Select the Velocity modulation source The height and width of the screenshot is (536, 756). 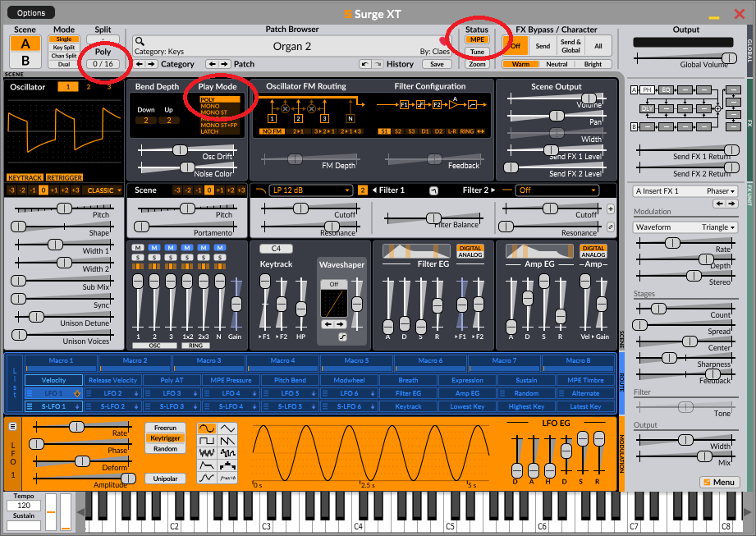pyautogui.click(x=53, y=380)
